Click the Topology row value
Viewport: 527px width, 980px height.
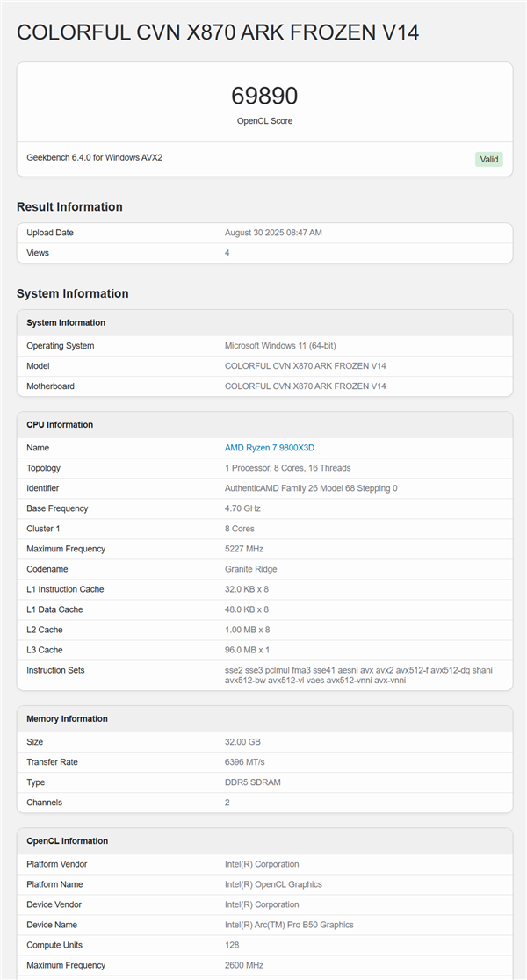click(287, 468)
